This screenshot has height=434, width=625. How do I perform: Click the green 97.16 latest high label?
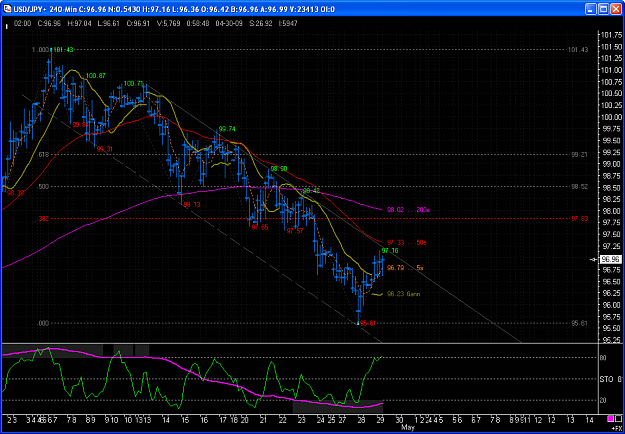coord(390,251)
